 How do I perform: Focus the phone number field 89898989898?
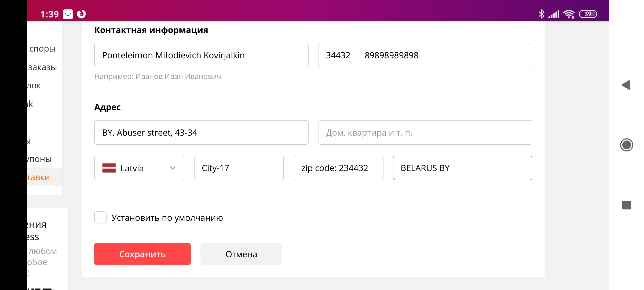[444, 55]
